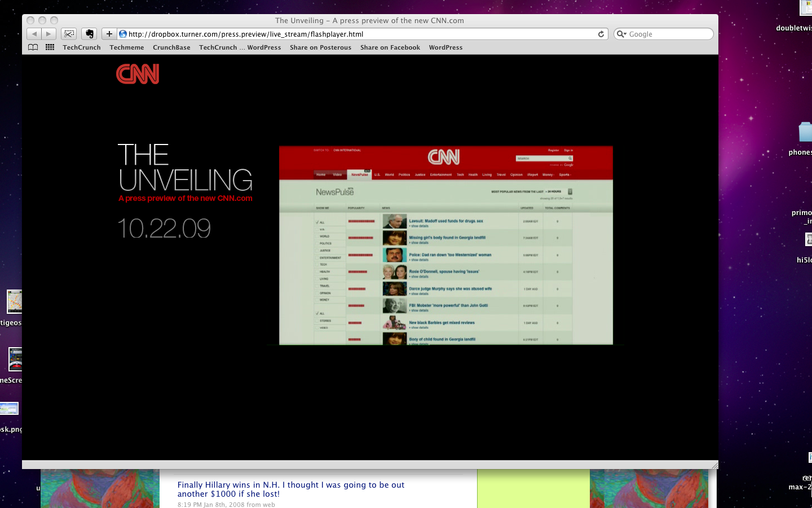
Task: Expand show details under FBI Mobster story
Action: [x=419, y=310]
